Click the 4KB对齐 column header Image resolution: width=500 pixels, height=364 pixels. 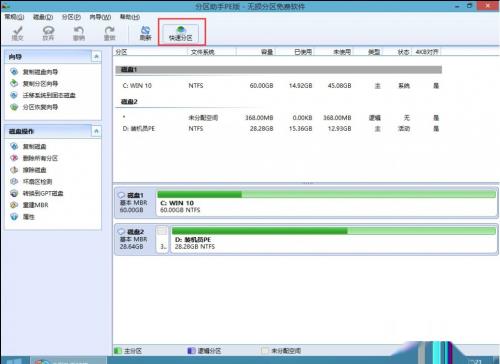pyautogui.click(x=427, y=52)
